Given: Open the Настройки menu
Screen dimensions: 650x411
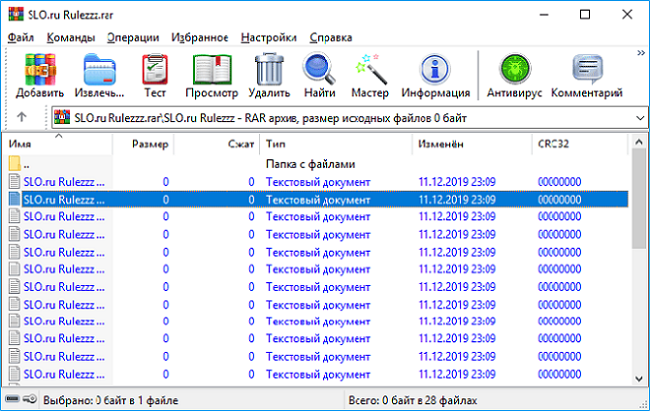Looking at the screenshot, I should tap(269, 37).
